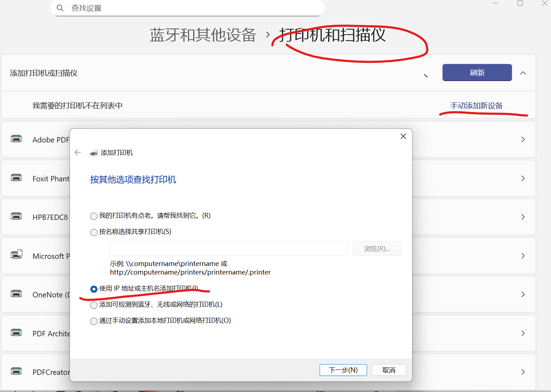Screen dimensions: 551x392
Task: Click the Adobe PDF printer name
Action: [51, 140]
